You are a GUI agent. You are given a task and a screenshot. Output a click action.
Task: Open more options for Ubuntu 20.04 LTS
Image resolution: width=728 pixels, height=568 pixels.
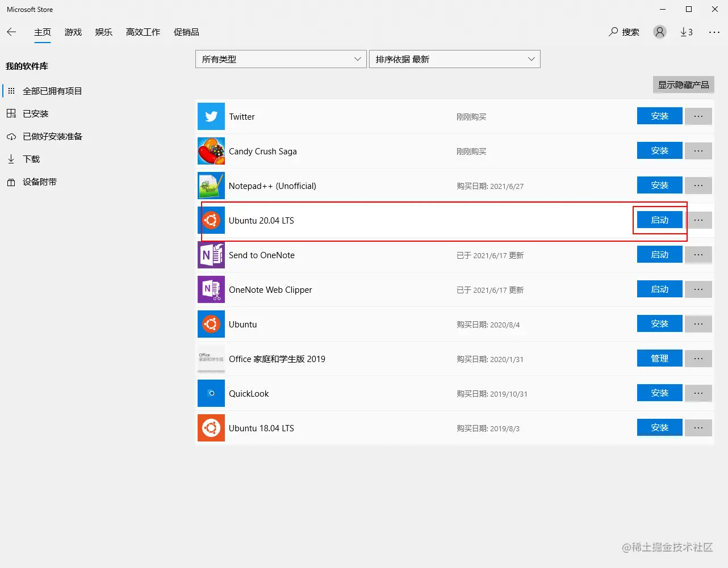point(698,220)
